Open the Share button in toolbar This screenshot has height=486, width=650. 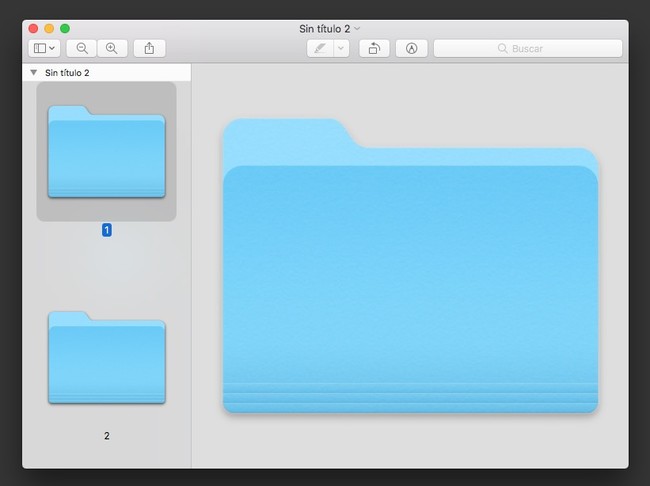(x=149, y=49)
